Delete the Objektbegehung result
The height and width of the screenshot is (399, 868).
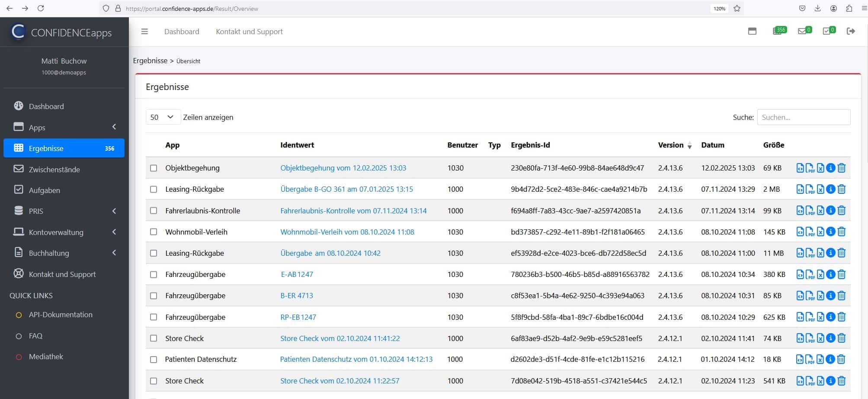coord(841,168)
